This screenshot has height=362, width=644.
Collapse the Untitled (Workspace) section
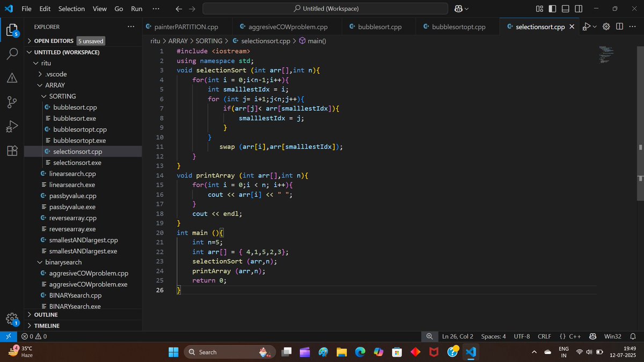(83, 52)
